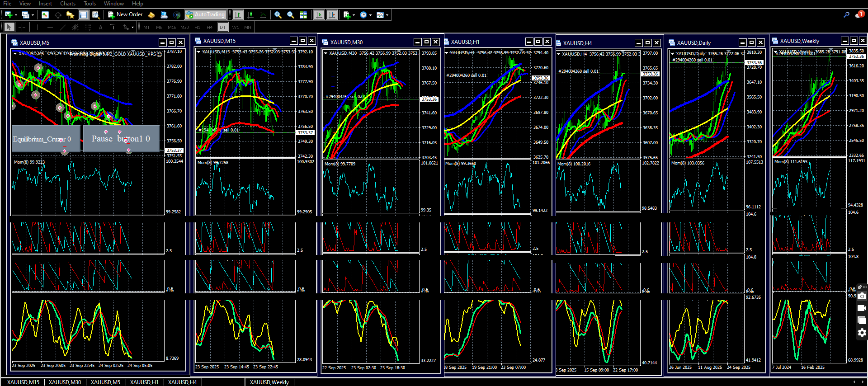
Task: Toggle the Chart Shift option
Action: tap(332, 15)
